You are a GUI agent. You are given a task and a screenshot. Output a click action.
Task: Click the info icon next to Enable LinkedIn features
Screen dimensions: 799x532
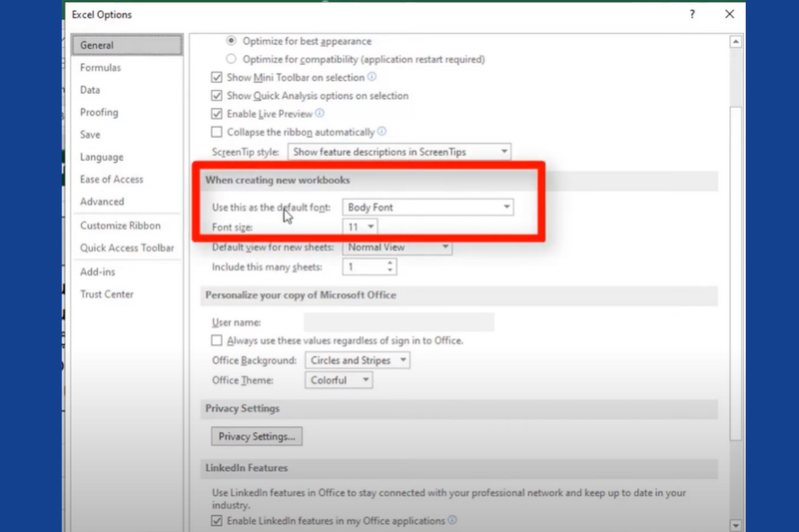point(452,520)
